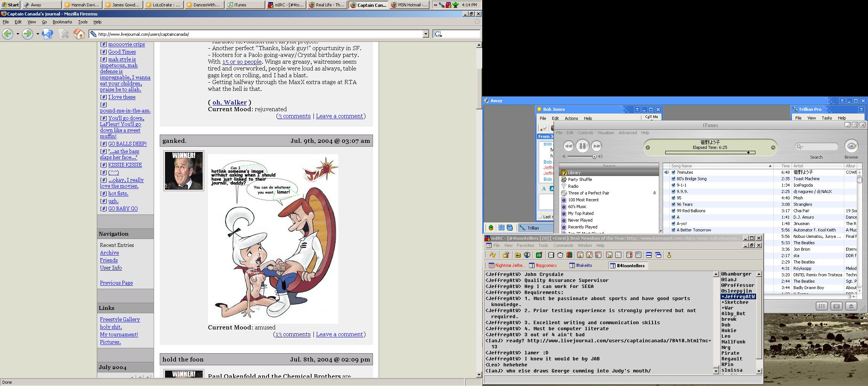This screenshot has height=386, width=868.
Task: Click mIRC About yellow figure icon
Action: [669, 255]
